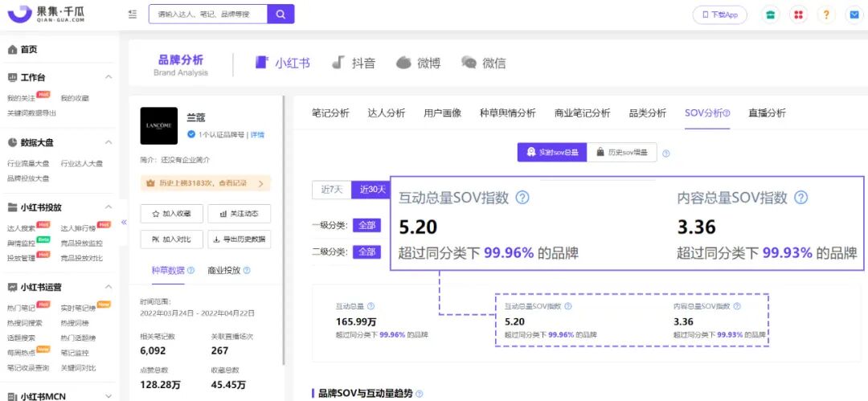Open 竞品投放监控 in the sidebar

pos(81,243)
